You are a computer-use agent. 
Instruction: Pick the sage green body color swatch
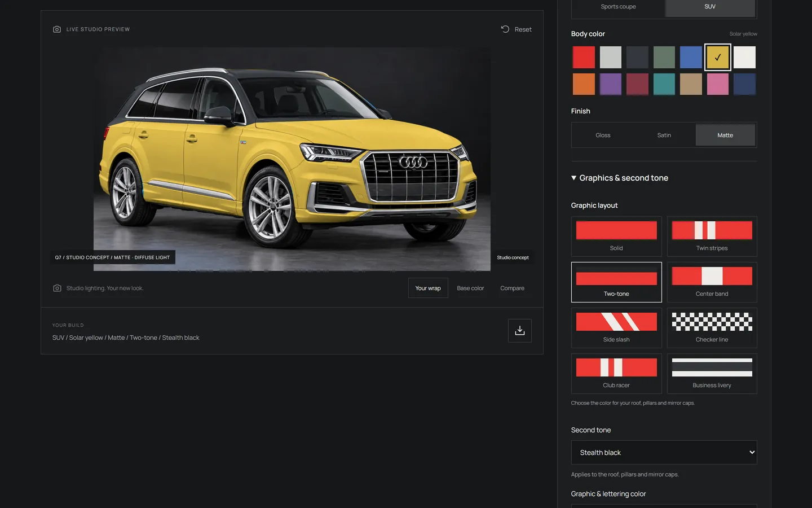[664, 57]
